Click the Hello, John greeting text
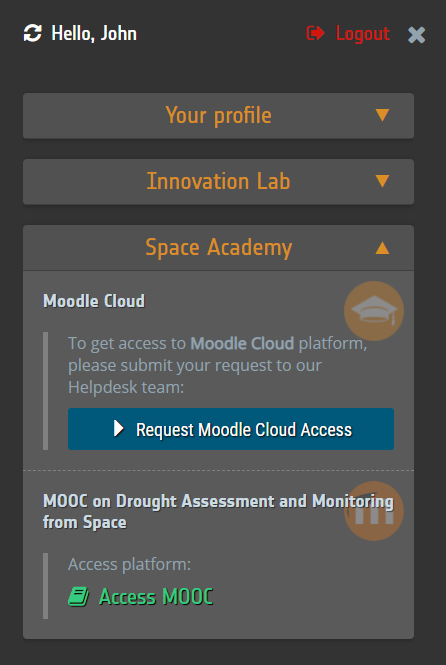The width and height of the screenshot is (446, 665). pyautogui.click(x=94, y=34)
